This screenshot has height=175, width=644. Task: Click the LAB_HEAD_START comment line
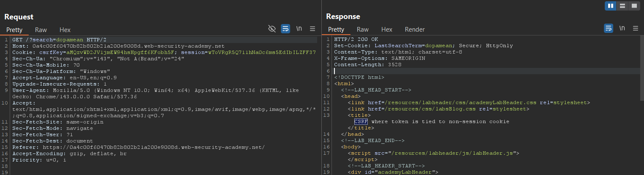click(376, 90)
